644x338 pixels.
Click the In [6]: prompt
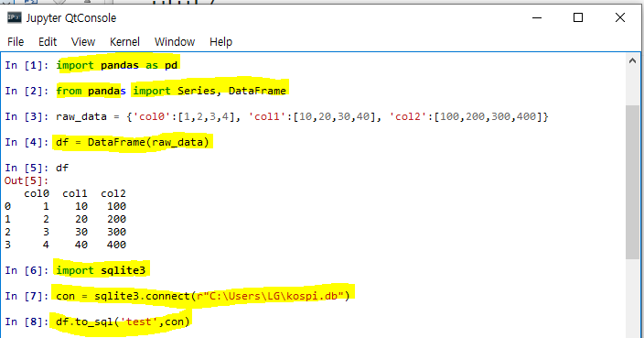coord(27,270)
